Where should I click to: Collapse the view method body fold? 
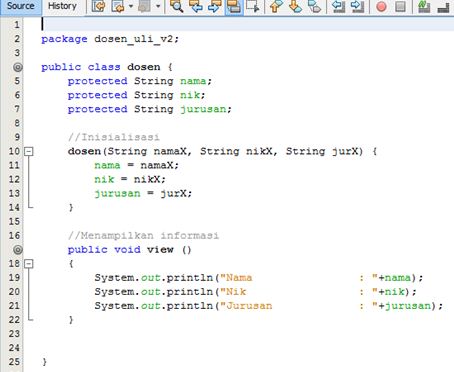coord(29,264)
